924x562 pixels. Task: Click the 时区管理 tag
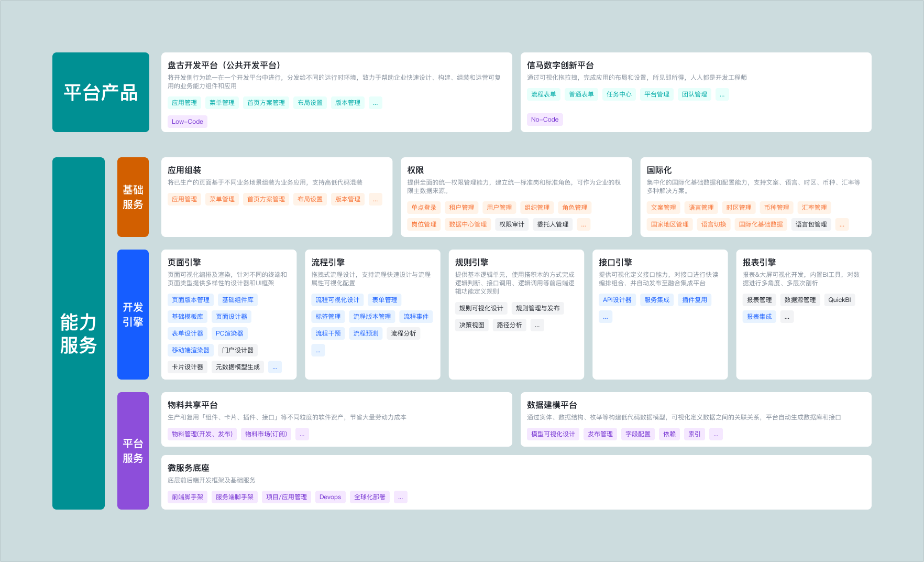(739, 208)
